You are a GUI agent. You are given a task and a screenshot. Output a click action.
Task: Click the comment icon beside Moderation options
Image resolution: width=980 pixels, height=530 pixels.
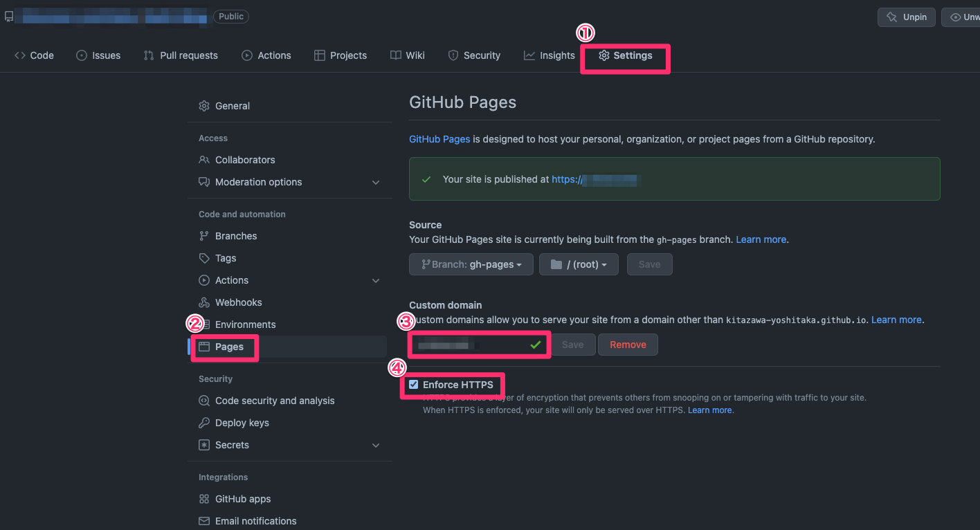click(204, 182)
